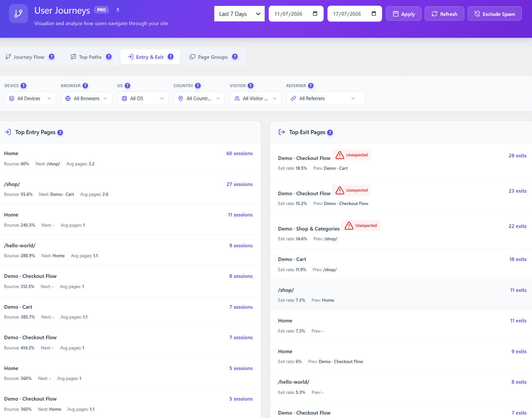Open the All Devices dropdown

30,99
